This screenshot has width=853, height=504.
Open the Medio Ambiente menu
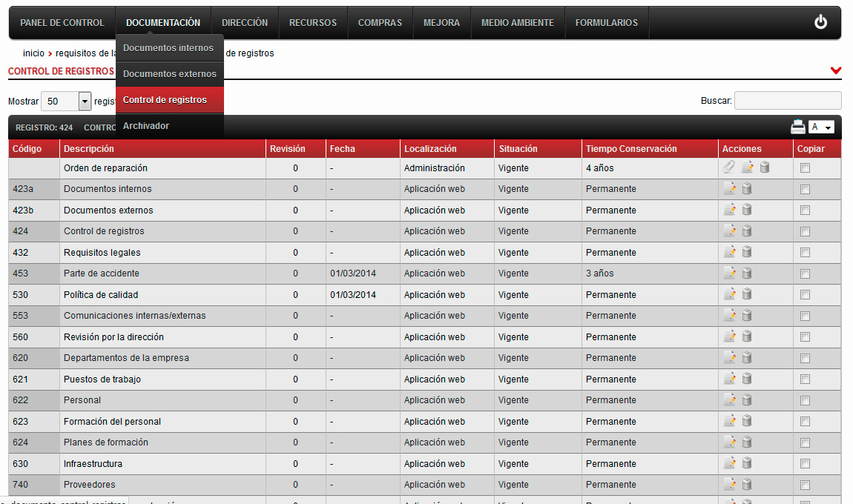(517, 23)
